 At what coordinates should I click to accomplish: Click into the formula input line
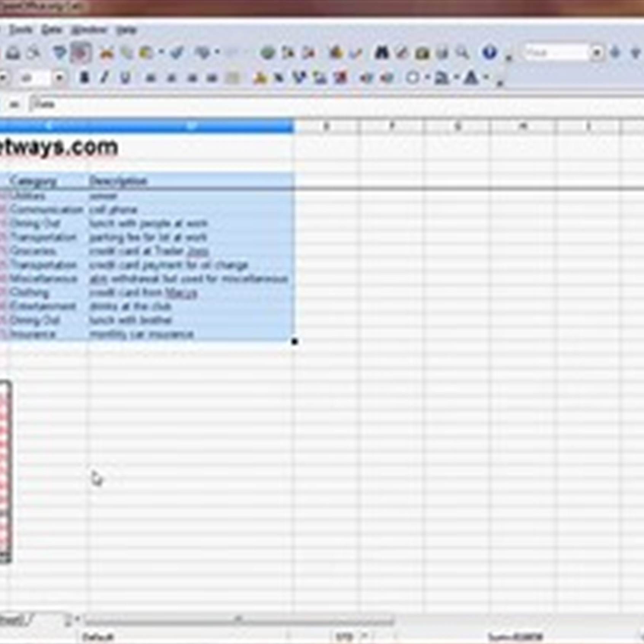click(x=336, y=104)
